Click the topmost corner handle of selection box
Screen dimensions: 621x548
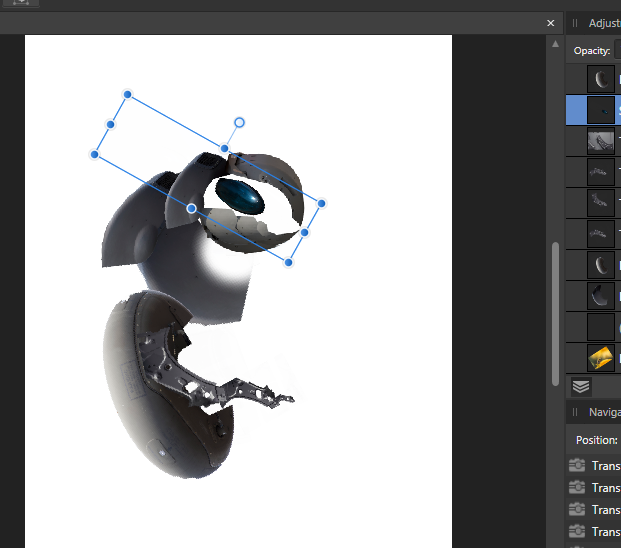click(128, 94)
